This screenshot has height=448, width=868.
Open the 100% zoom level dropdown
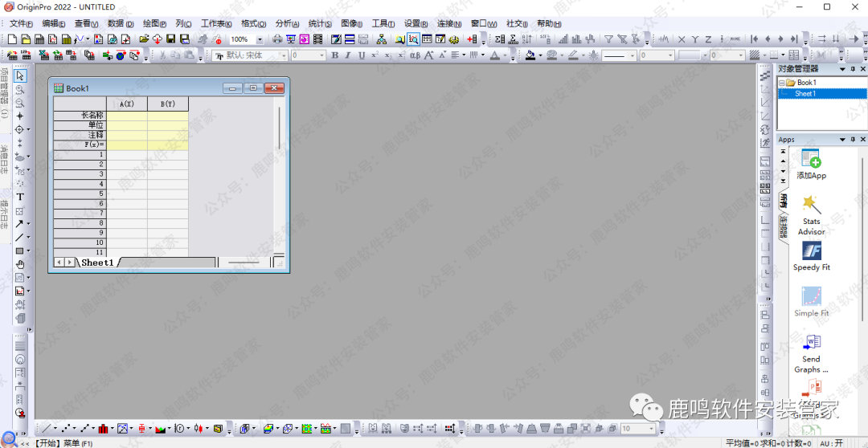260,39
